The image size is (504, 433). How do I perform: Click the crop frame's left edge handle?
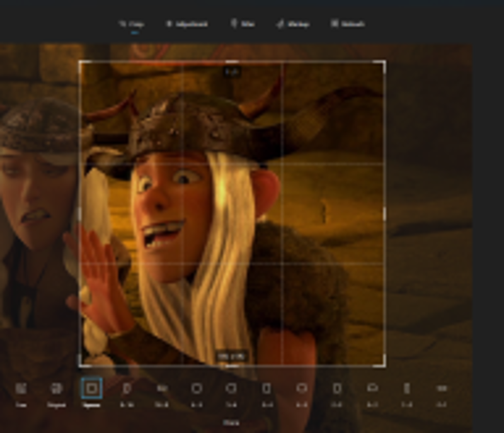[80, 213]
